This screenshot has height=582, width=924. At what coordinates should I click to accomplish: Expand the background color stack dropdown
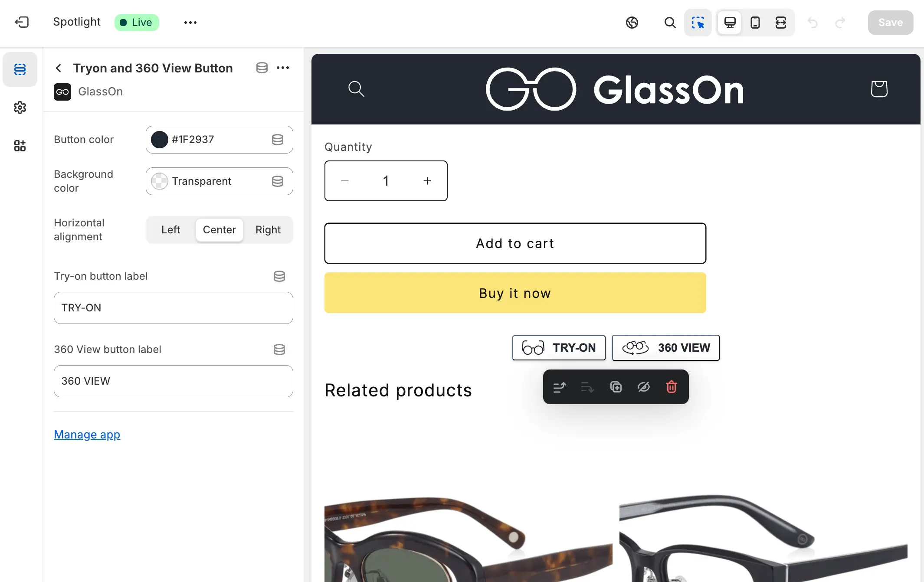tap(277, 180)
